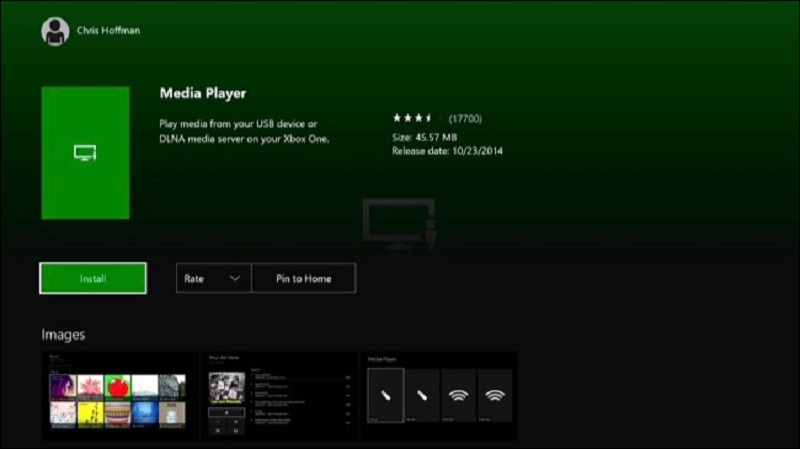Select the last wireless DLNA server icon
The width and height of the screenshot is (800, 449).
click(494, 396)
